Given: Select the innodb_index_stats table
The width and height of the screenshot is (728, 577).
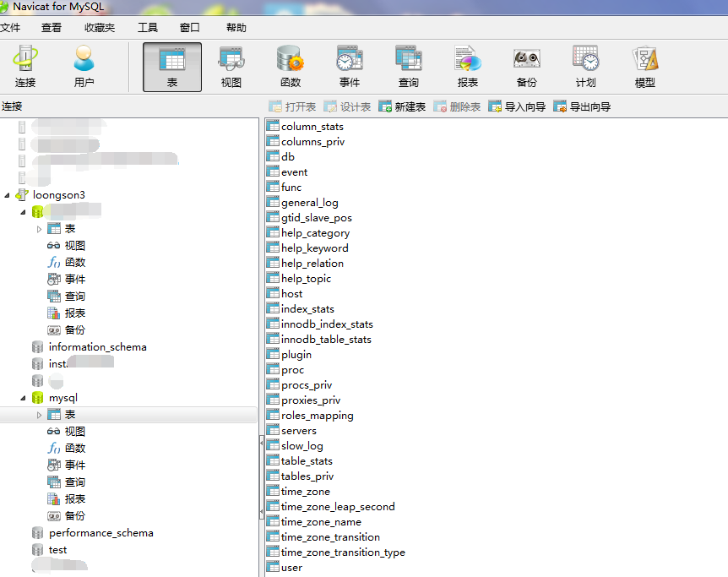Looking at the screenshot, I should tap(327, 324).
